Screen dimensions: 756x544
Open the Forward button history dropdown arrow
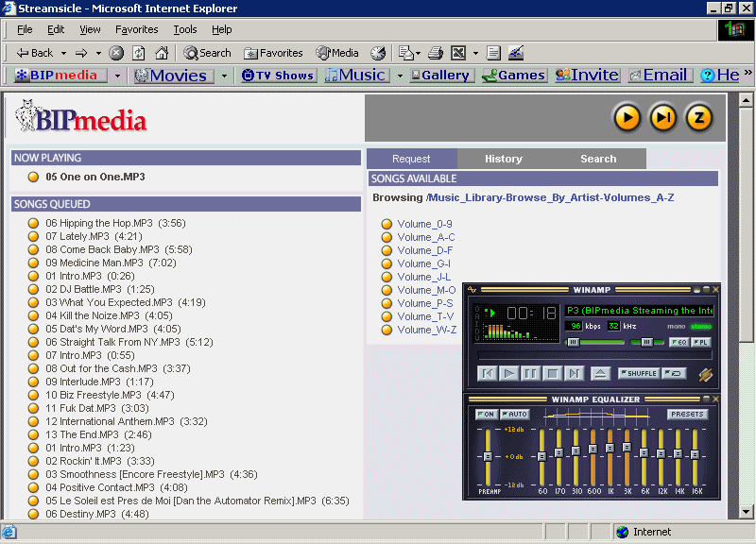pos(98,53)
